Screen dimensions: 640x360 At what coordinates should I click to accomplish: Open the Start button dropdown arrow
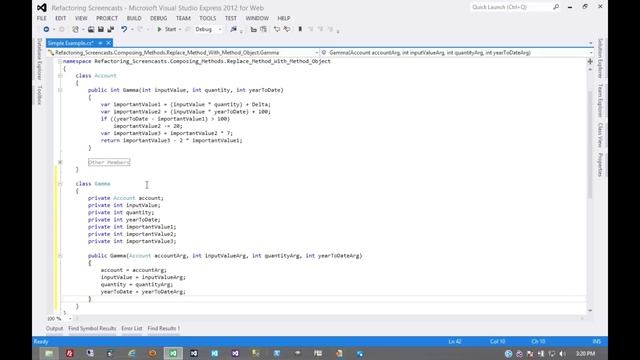tap(180, 29)
